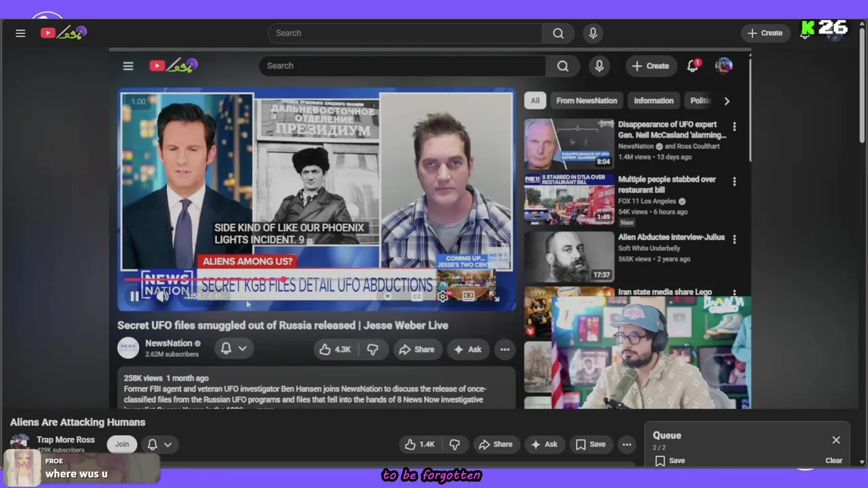This screenshot has width=868, height=488.
Task: Open the inner page account avatar
Action: pyautogui.click(x=724, y=66)
